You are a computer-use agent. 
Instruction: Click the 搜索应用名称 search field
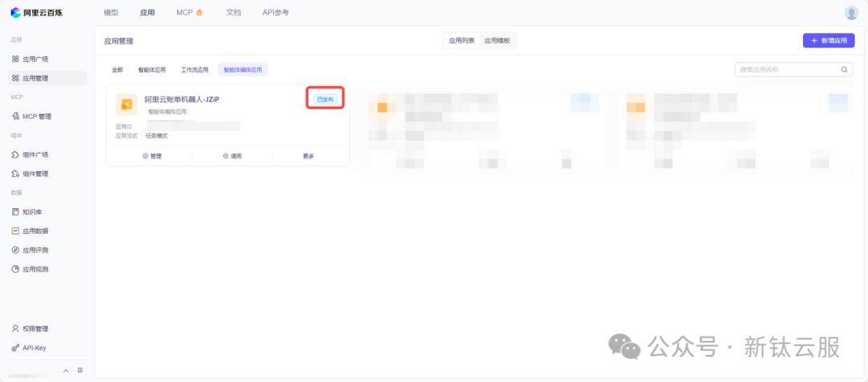[x=794, y=70]
